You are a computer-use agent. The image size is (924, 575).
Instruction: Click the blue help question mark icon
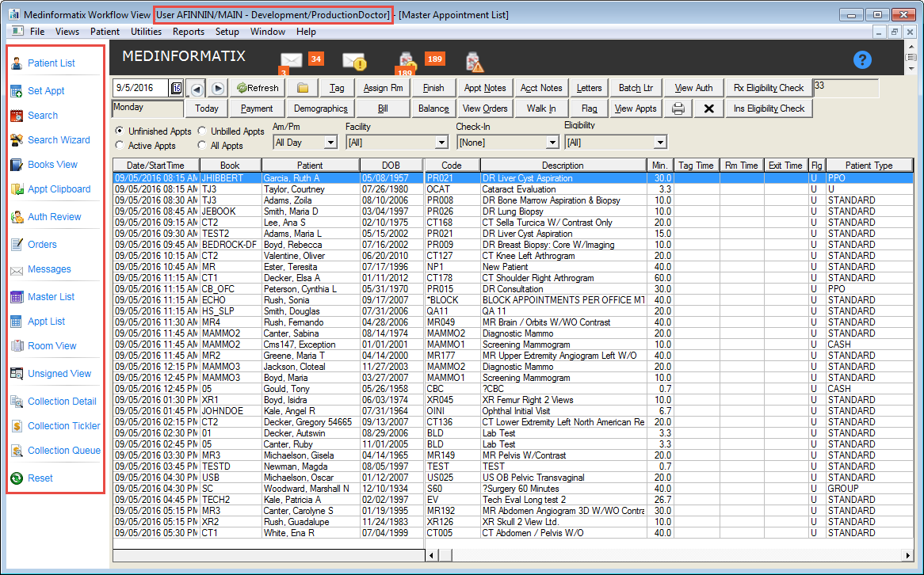tap(862, 59)
